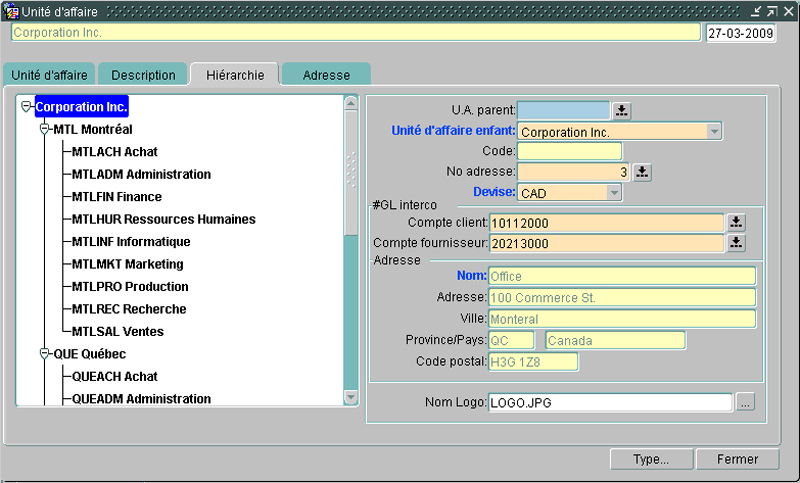800x483 pixels.
Task: Switch to the Adresse tab
Action: 326,75
